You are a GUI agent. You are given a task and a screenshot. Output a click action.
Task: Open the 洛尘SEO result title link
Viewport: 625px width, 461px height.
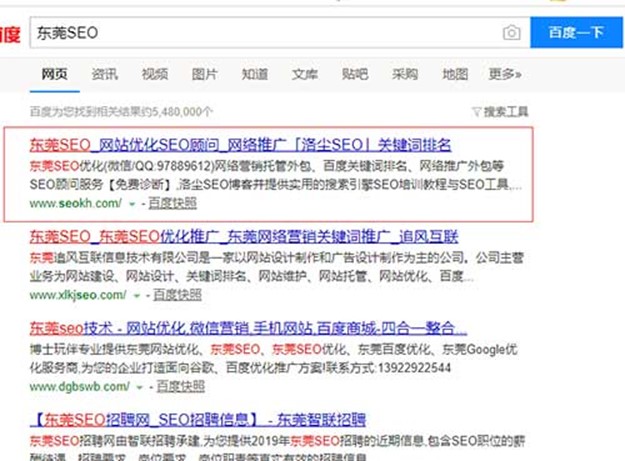241,145
